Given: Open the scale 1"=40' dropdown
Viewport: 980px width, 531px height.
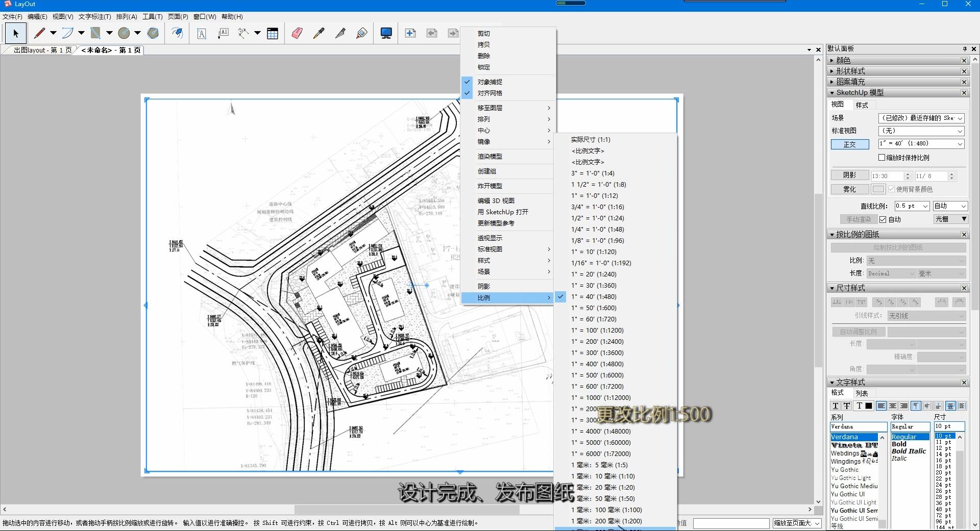Looking at the screenshot, I should click(x=921, y=144).
